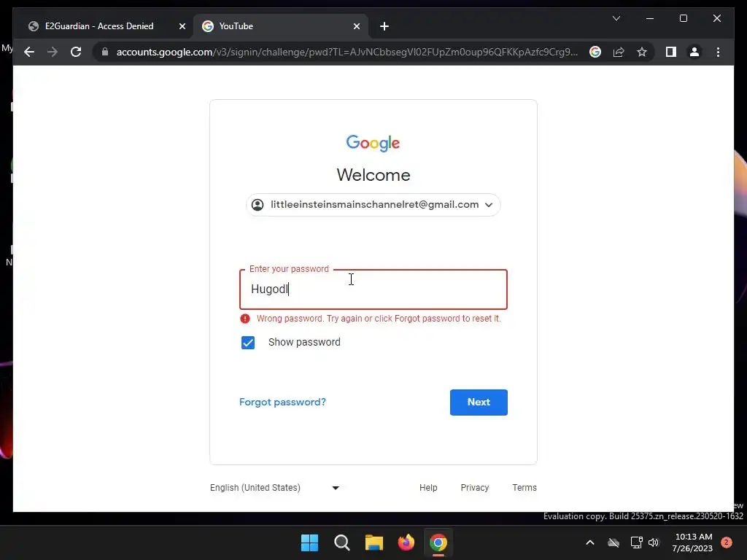This screenshot has width=747, height=560.
Task: Launch File Explorer from the taskbar
Action: click(374, 542)
